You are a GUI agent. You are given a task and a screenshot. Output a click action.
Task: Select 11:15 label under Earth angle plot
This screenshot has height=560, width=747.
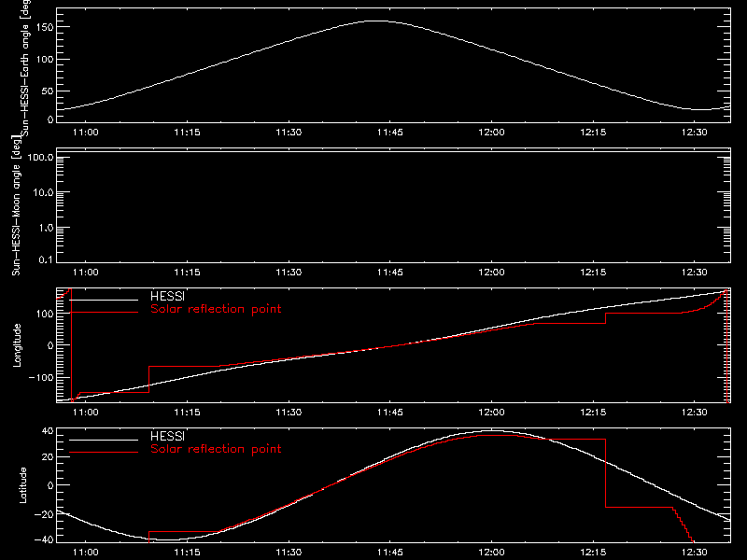click(x=188, y=133)
